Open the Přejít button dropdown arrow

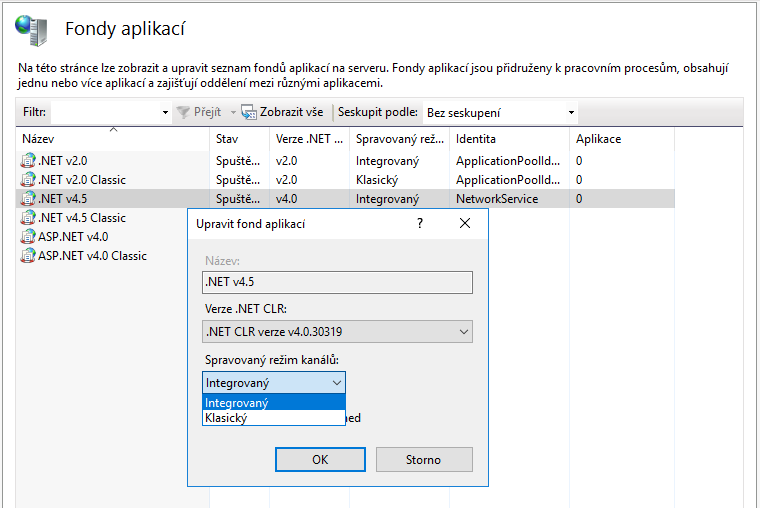[233, 112]
